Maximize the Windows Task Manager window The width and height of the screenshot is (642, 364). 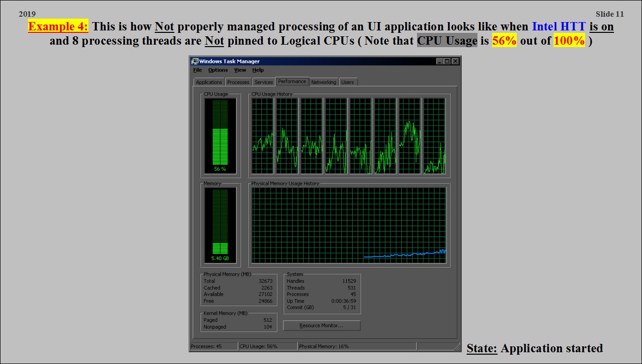[x=447, y=61]
